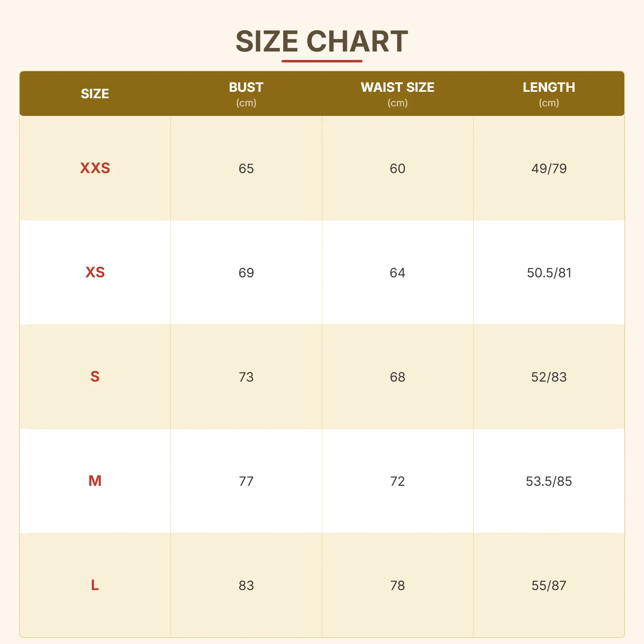Click the S size label
This screenshot has height=644, width=644.
click(x=95, y=377)
